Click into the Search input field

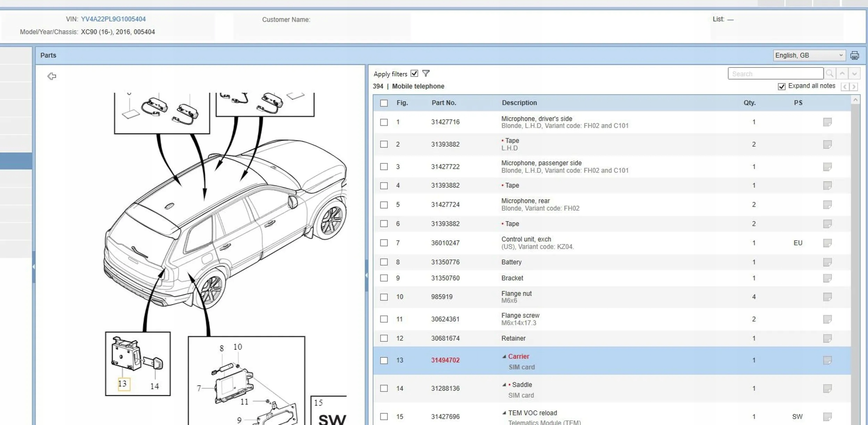point(775,74)
